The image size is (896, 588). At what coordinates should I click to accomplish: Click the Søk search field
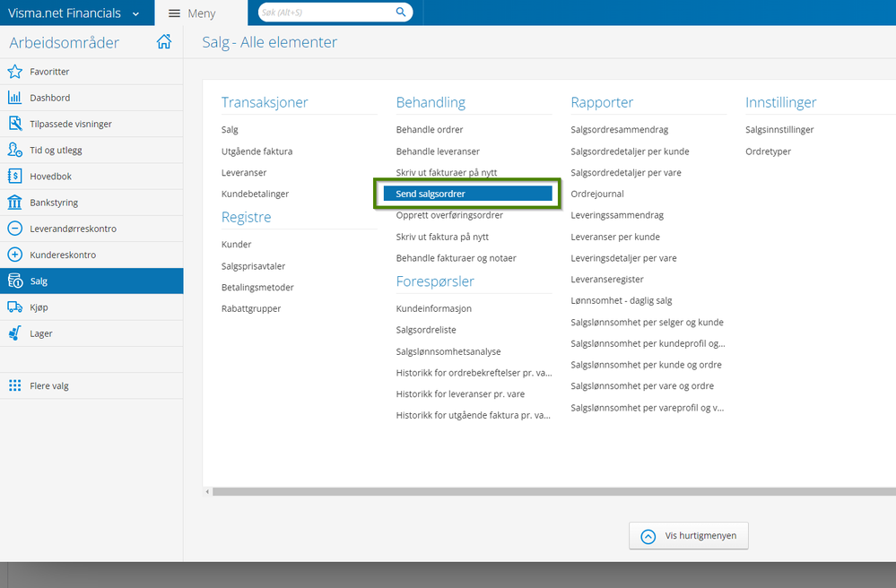click(335, 12)
